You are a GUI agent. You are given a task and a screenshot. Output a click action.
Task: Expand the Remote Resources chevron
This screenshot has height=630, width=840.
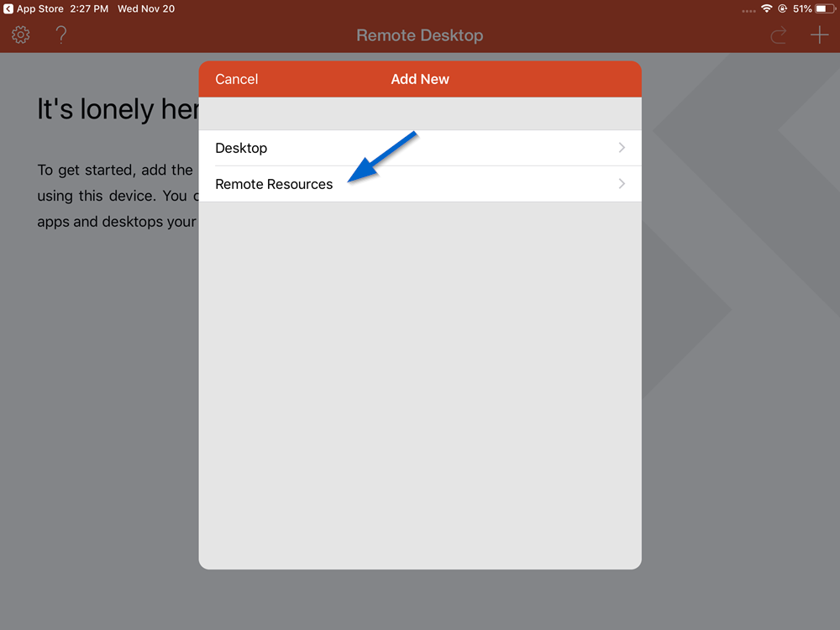coord(622,184)
